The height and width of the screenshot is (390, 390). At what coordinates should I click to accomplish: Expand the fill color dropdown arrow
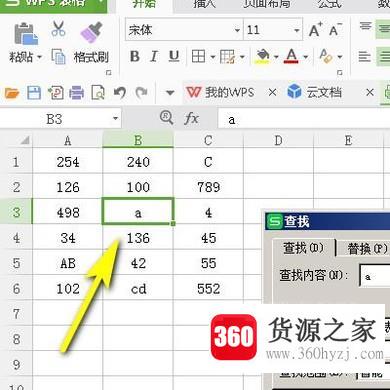276,57
